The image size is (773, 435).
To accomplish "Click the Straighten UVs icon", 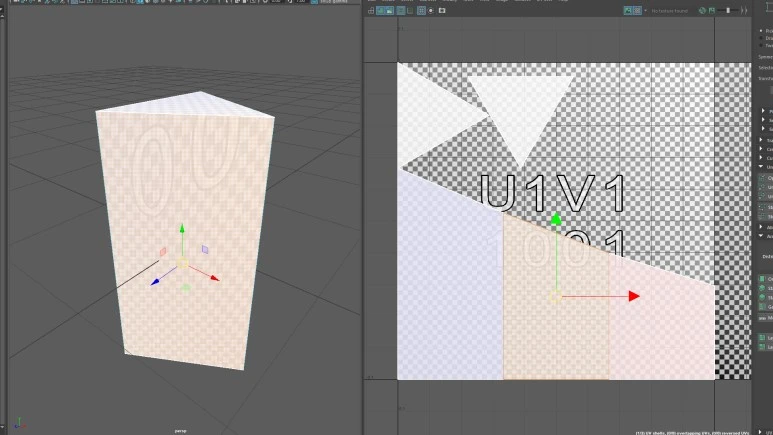I will click(762, 208).
